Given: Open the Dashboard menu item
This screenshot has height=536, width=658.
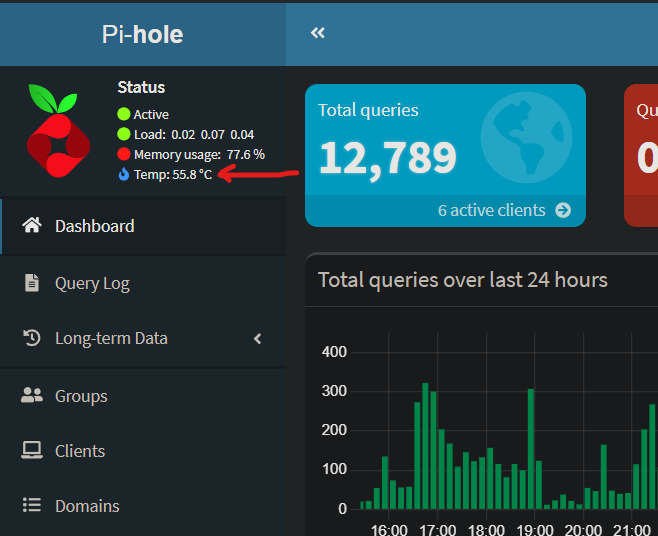Looking at the screenshot, I should [143, 226].
